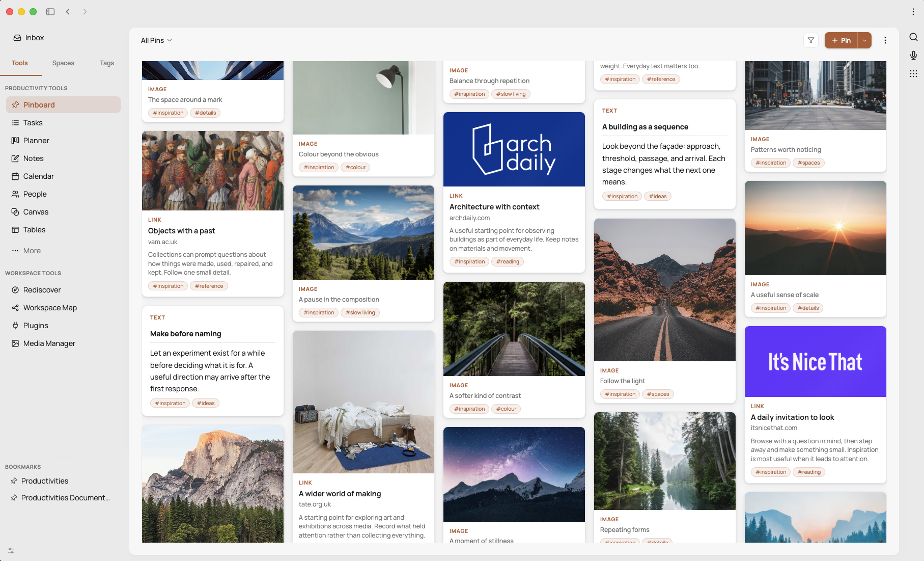The width and height of the screenshot is (924, 561).
Task: Open Workspace Map icon
Action: [x=15, y=308]
